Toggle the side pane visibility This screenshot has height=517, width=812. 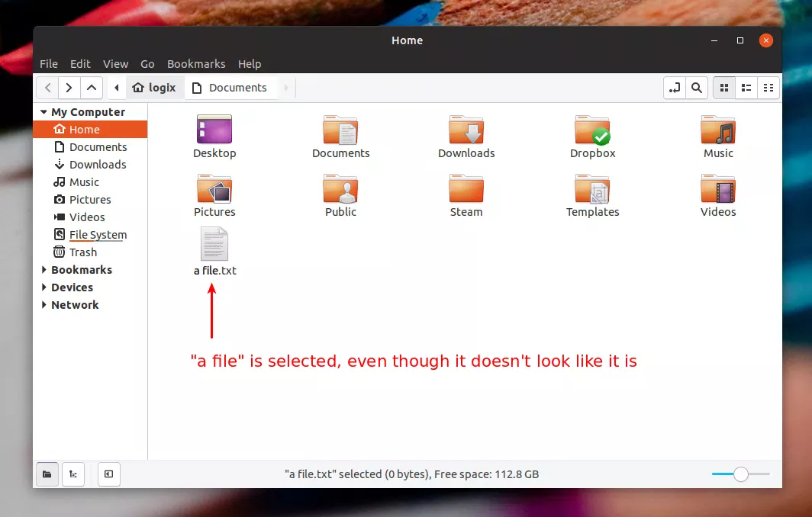point(108,474)
